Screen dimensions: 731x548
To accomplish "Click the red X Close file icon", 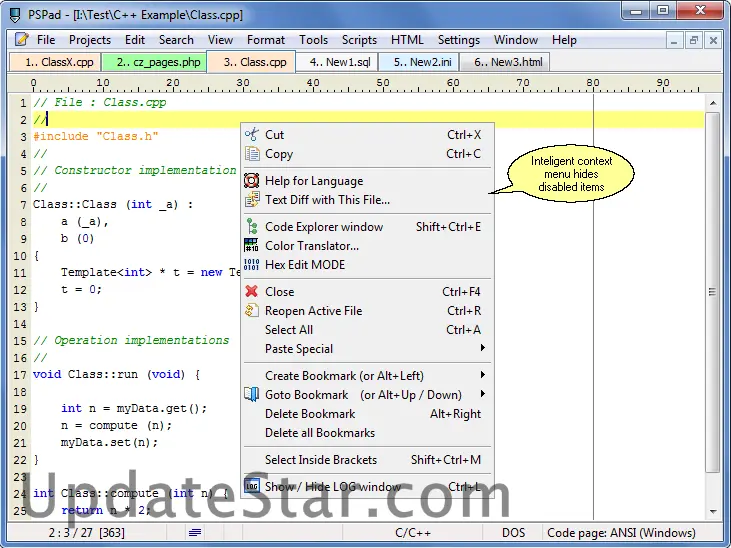I will (251, 292).
